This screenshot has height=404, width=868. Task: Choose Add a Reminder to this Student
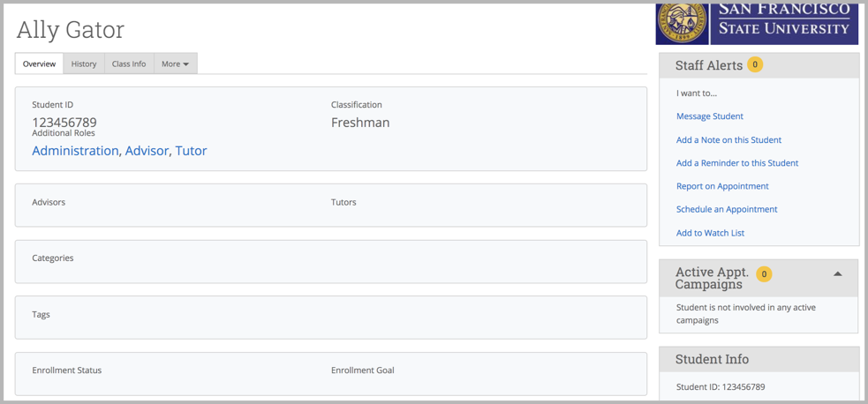(x=737, y=163)
